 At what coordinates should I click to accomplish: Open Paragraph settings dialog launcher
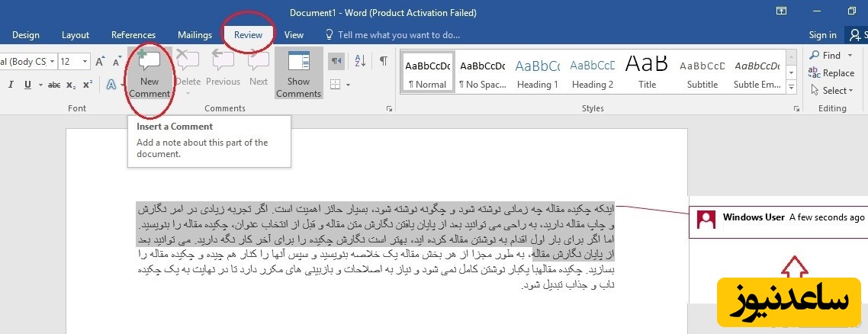coord(389,109)
